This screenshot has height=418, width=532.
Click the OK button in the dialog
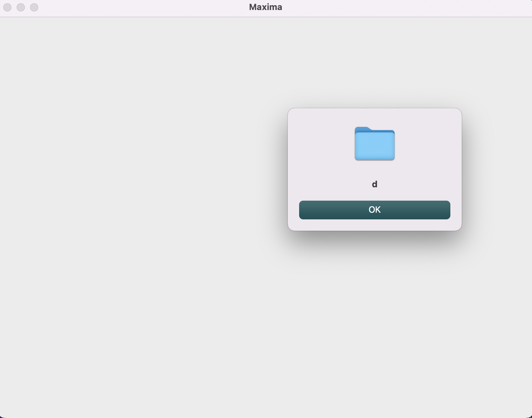pos(374,210)
